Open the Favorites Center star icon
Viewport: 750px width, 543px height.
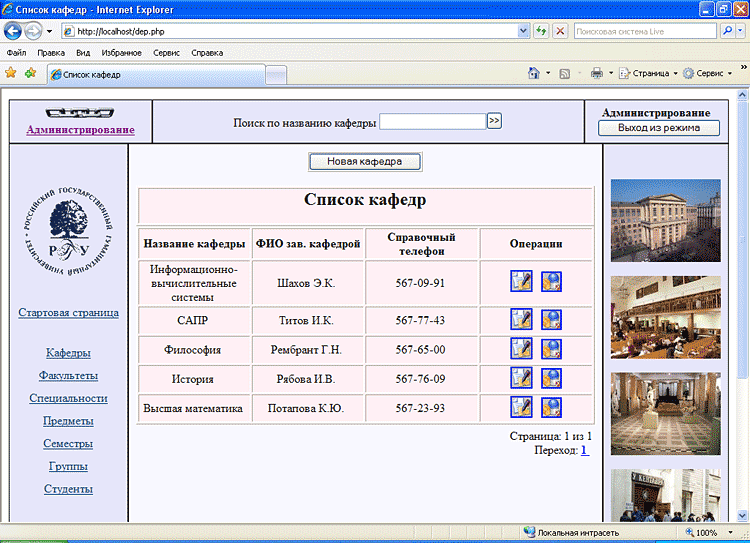click(x=11, y=73)
